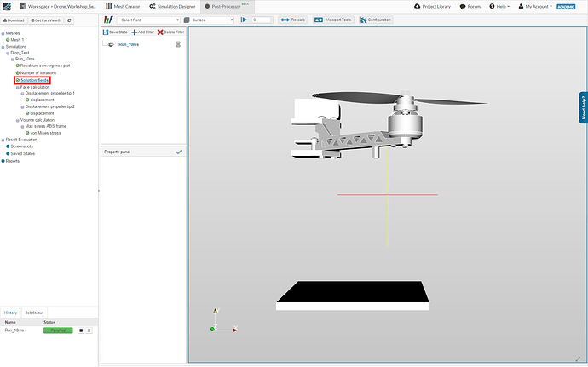Click the frame number input field
Viewport: 588px width, 367px height.
pos(261,19)
